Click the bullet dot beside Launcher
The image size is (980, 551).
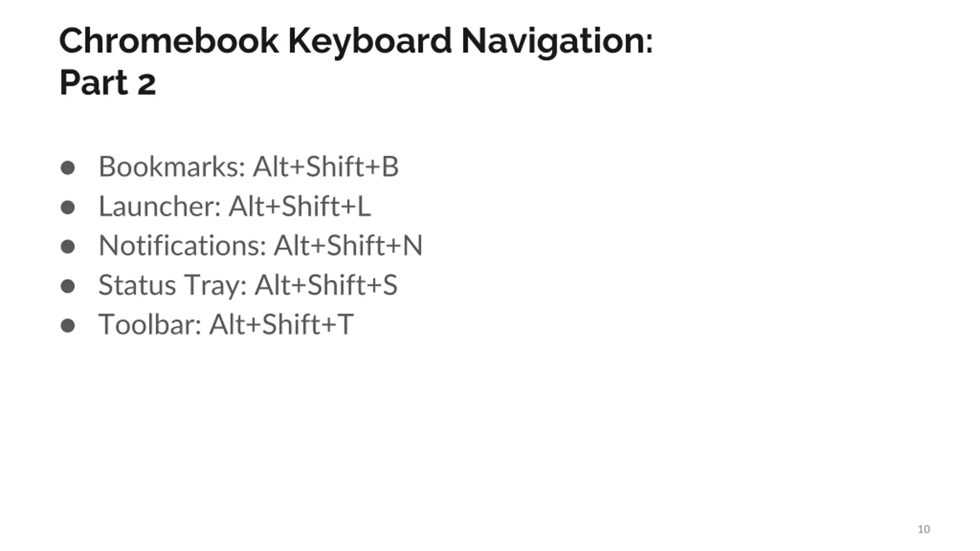68,207
